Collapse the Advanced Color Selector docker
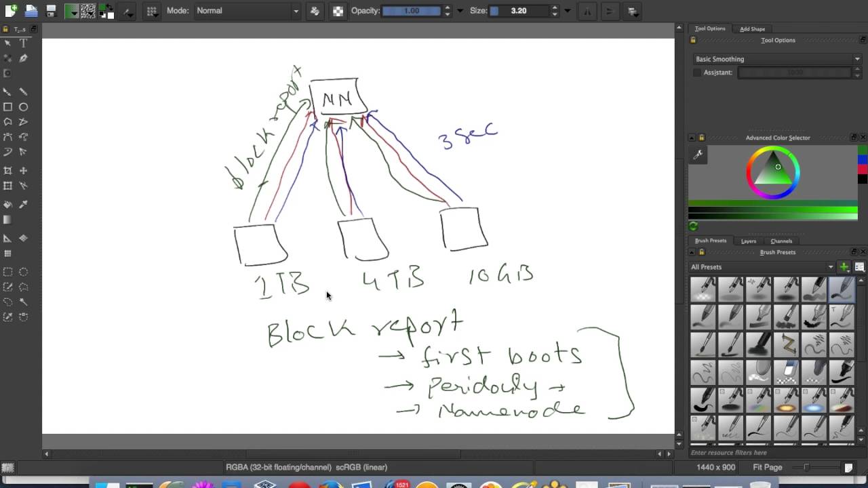The width and height of the screenshot is (868, 488). pyautogui.click(x=692, y=138)
